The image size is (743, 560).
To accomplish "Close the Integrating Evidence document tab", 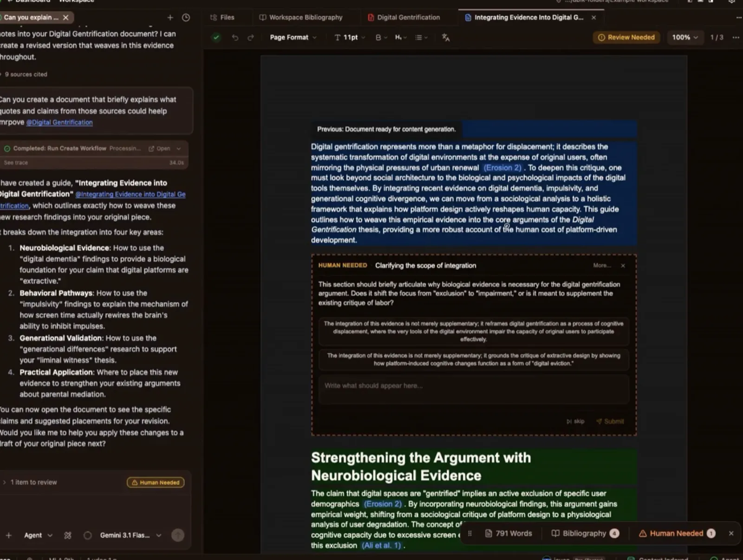I will pyautogui.click(x=593, y=18).
